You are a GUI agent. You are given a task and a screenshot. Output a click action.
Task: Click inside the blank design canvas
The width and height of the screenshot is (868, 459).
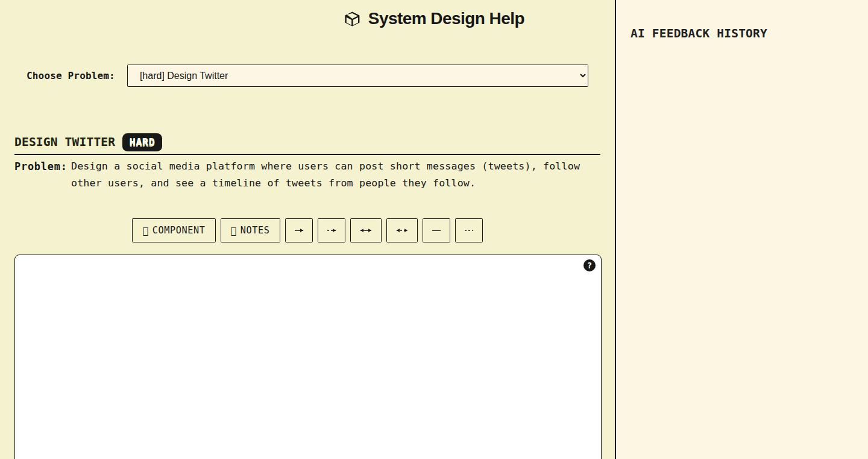point(308,357)
